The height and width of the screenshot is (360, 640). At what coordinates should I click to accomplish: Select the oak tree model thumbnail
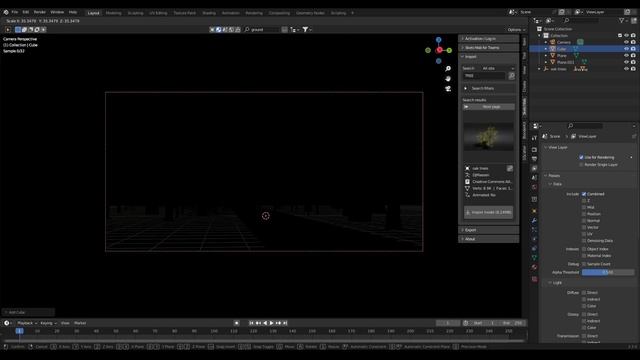[489, 137]
